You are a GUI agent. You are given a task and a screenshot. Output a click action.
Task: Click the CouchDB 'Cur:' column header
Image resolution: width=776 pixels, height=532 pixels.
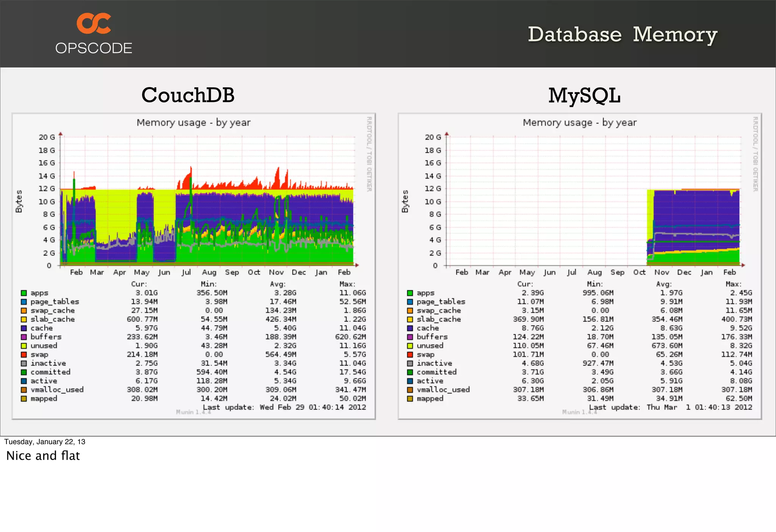point(139,284)
